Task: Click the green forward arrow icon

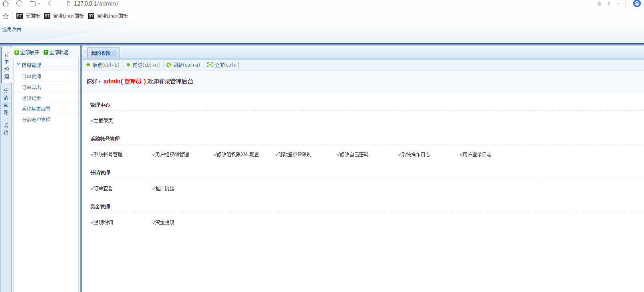Action: (129, 65)
